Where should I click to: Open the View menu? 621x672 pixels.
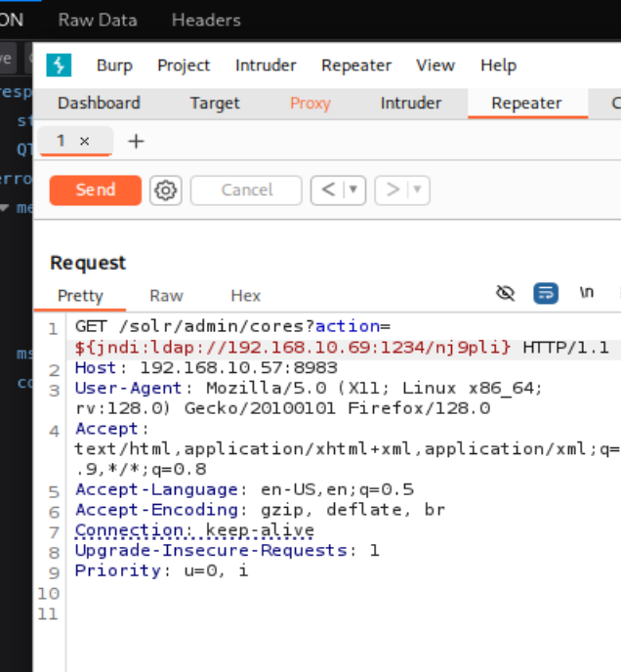[x=435, y=65]
